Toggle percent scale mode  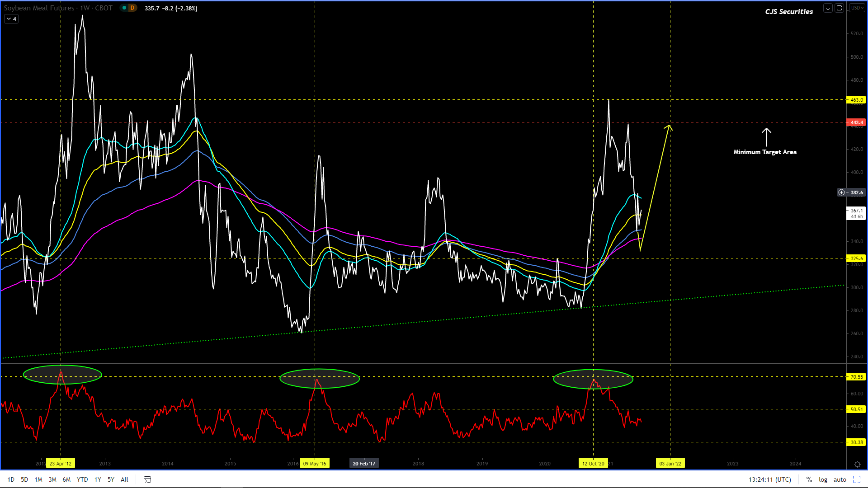tap(809, 479)
